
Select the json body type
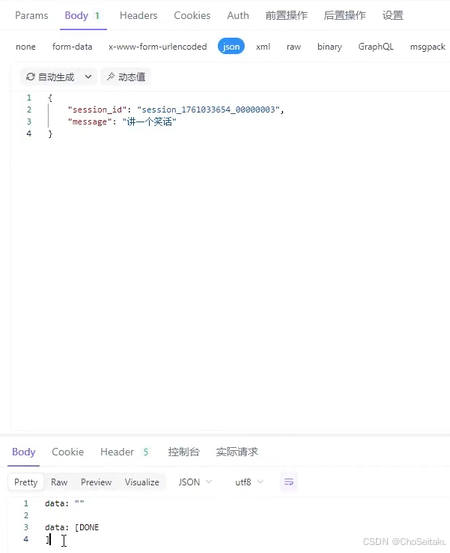231,47
